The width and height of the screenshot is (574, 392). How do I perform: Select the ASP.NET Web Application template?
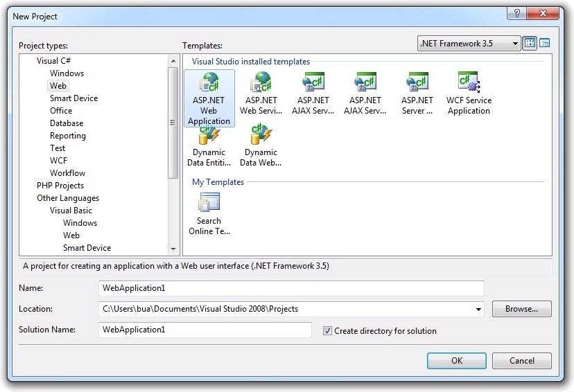(209, 98)
